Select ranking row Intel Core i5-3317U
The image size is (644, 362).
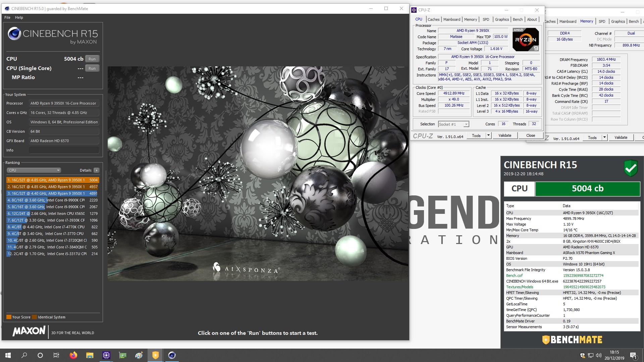52,254
